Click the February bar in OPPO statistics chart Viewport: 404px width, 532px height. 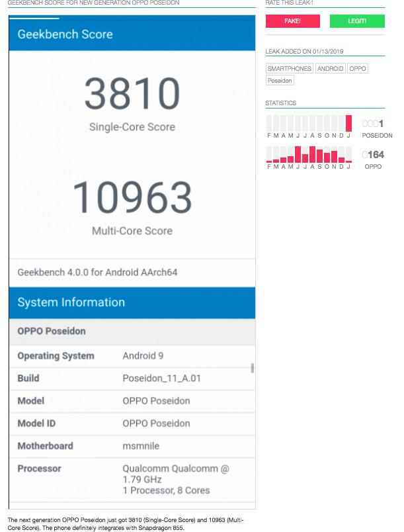click(269, 159)
